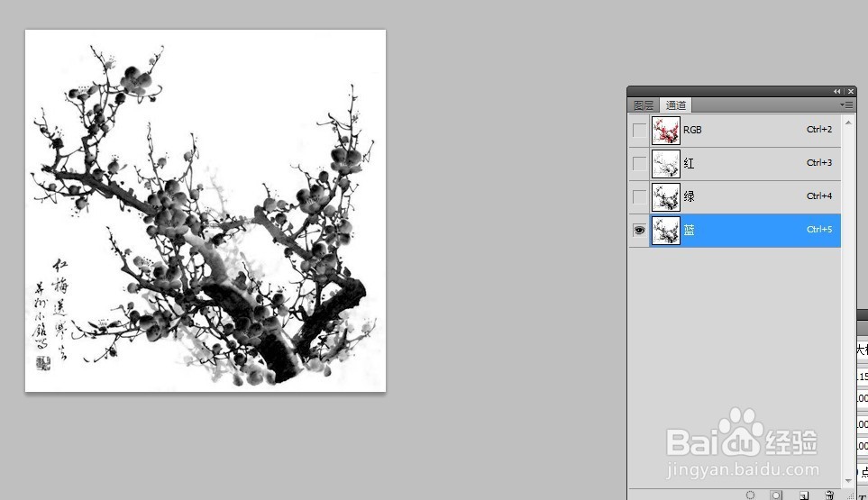Collapse channels panel with double-arrow icon

(x=837, y=91)
